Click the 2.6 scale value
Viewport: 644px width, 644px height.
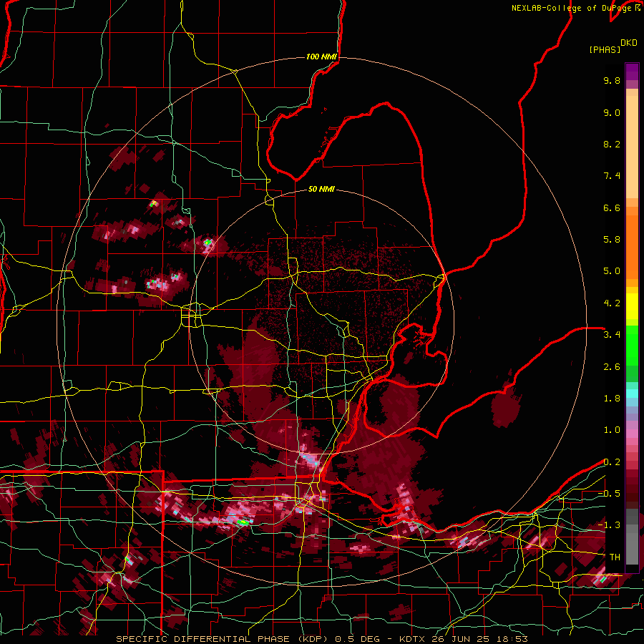click(x=612, y=367)
